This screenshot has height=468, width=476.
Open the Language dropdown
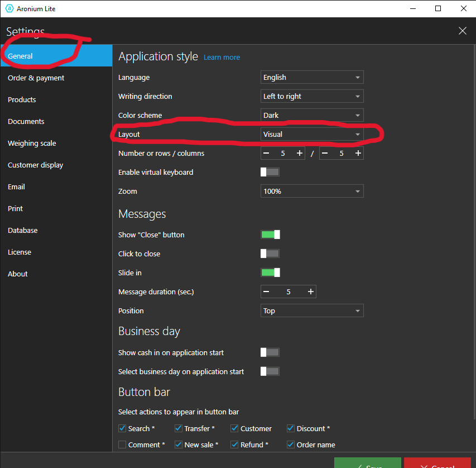(312, 77)
